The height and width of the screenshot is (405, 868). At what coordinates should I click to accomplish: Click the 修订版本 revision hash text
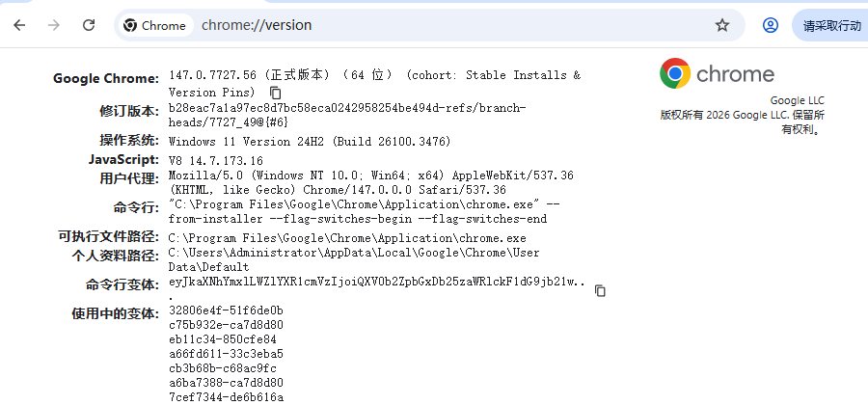click(347, 115)
